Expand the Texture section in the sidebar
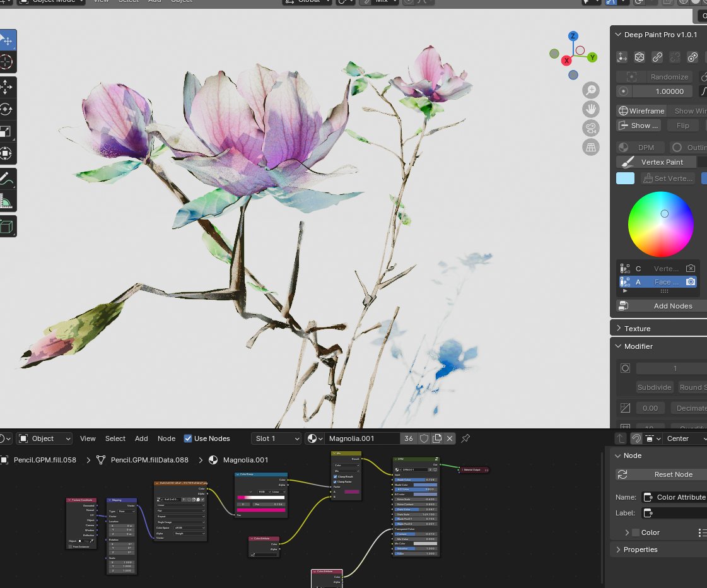The image size is (707, 588). 637,328
